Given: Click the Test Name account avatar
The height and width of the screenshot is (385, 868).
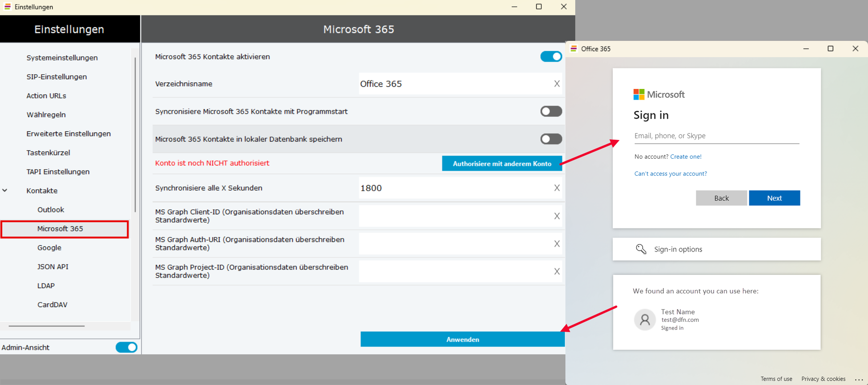Looking at the screenshot, I should pyautogui.click(x=644, y=320).
